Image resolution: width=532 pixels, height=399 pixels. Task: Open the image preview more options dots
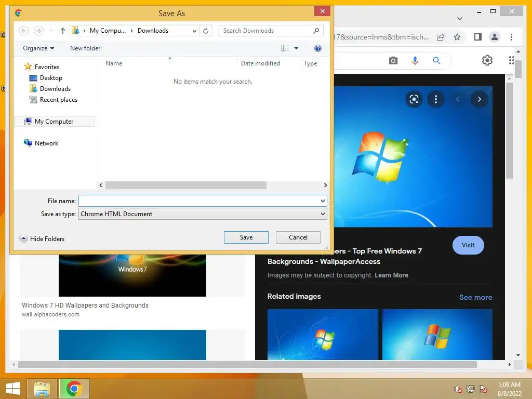(x=436, y=99)
